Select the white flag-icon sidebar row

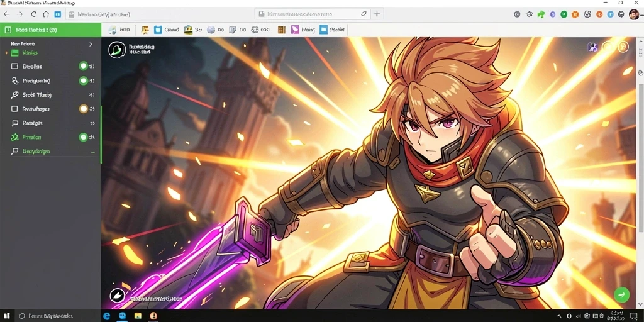(50, 123)
